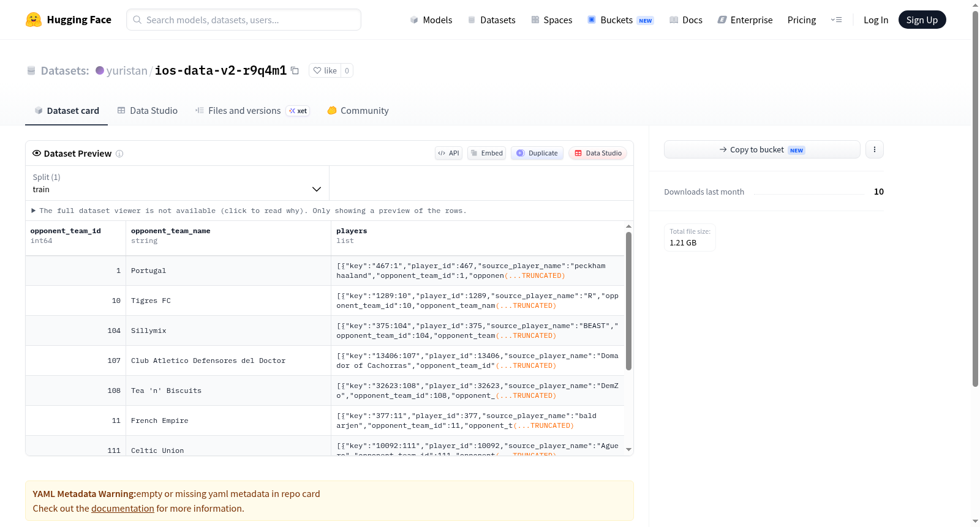This screenshot has width=980, height=527.
Task: Click team id 107 cell
Action: (x=75, y=361)
